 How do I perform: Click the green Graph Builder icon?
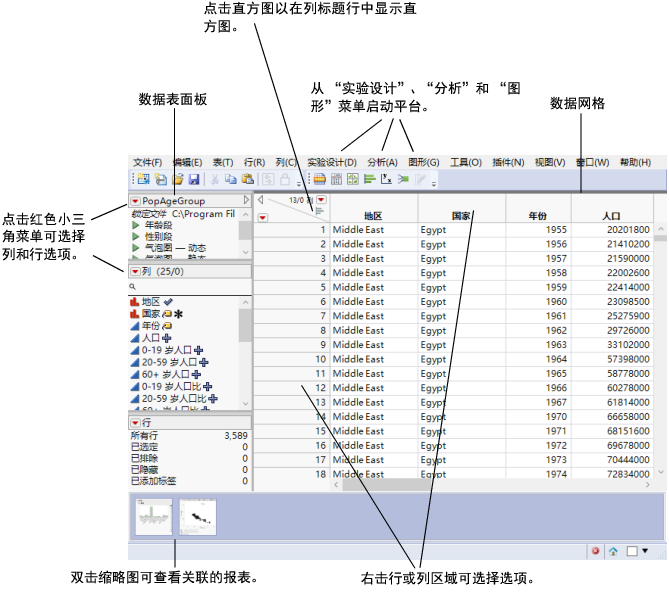(x=353, y=179)
